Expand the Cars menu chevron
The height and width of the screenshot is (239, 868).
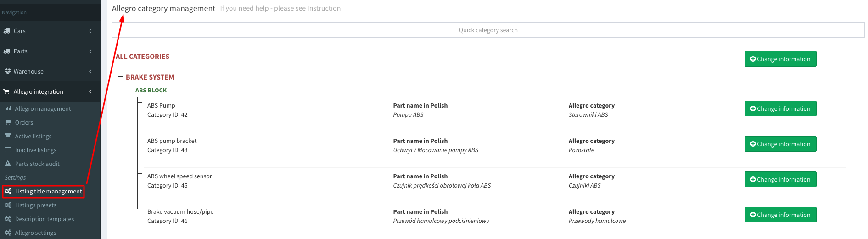90,31
